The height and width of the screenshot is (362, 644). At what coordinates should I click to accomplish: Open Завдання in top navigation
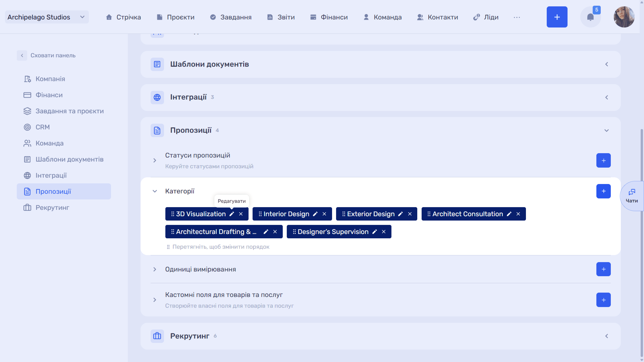[230, 17]
